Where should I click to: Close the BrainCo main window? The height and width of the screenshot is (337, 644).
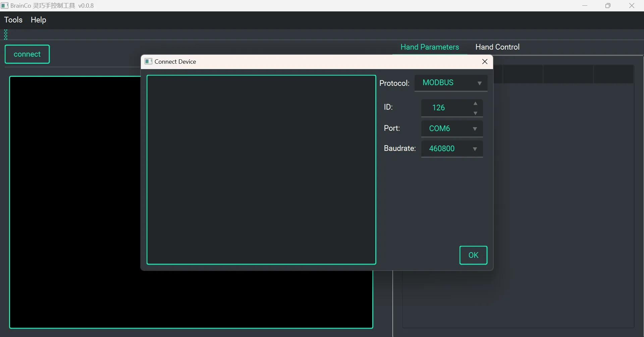click(632, 6)
